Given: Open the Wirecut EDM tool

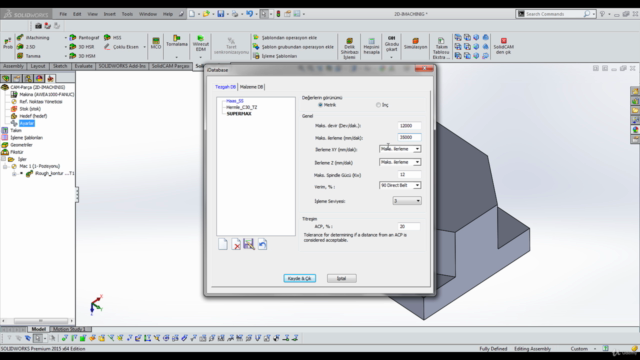Looking at the screenshot, I should click(200, 43).
